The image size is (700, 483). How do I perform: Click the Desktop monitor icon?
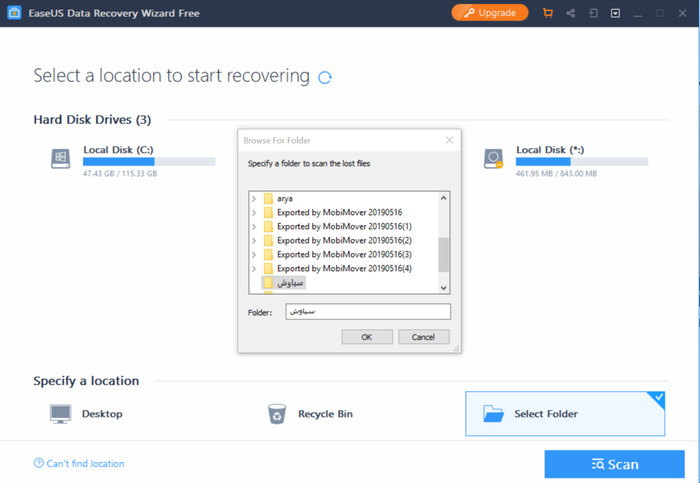tap(60, 414)
